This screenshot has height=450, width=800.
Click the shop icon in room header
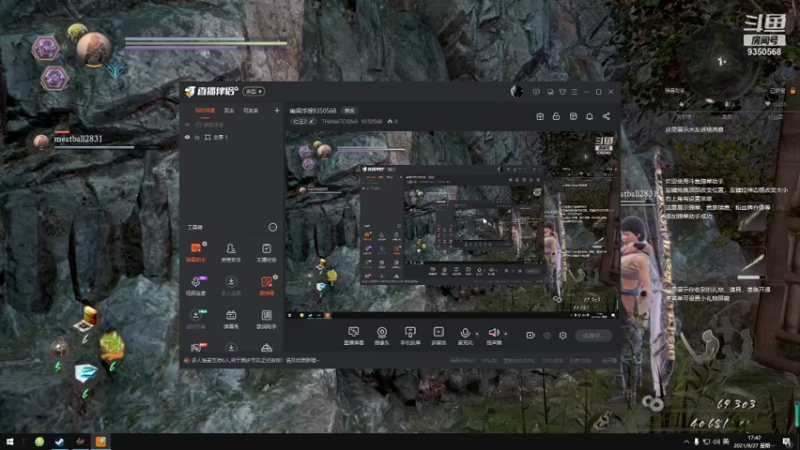click(573, 116)
